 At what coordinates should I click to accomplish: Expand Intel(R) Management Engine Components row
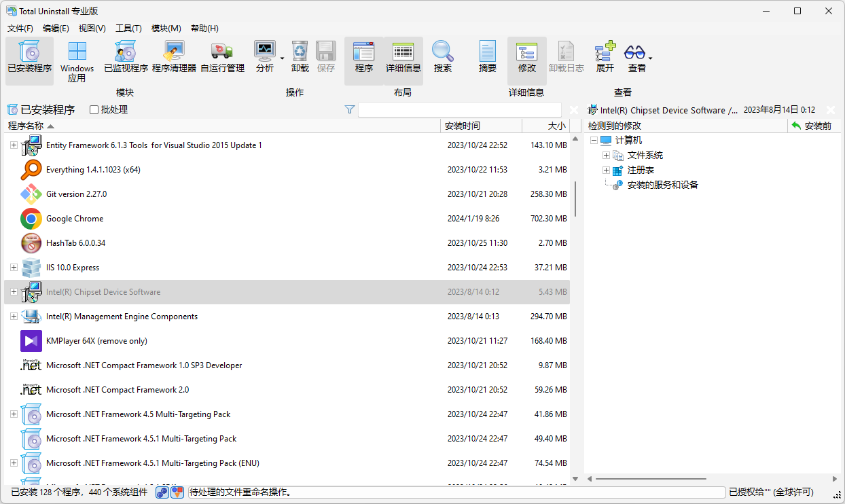click(14, 317)
